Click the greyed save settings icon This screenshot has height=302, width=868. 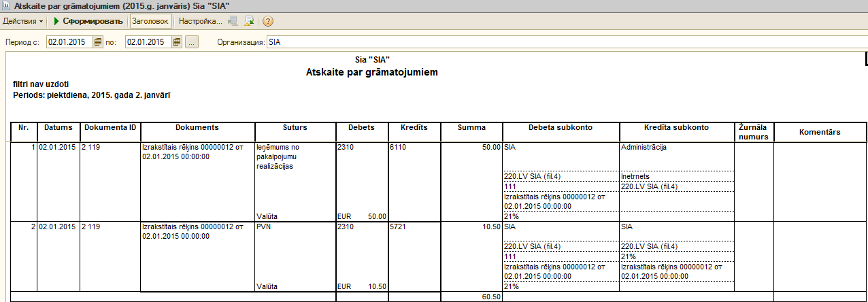(233, 21)
